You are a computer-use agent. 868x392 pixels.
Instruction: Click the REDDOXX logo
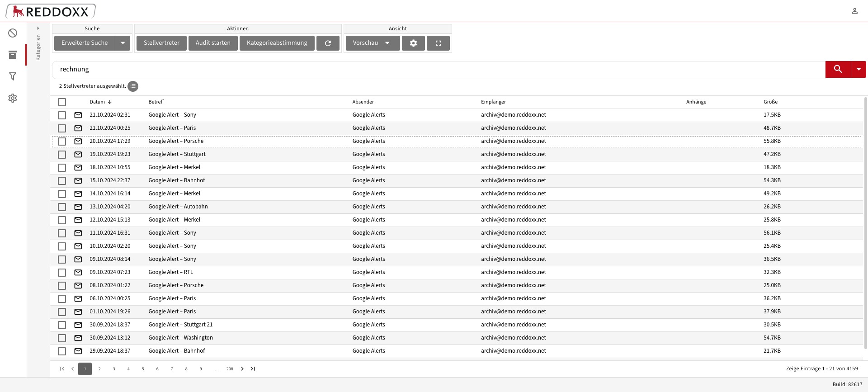tap(51, 11)
